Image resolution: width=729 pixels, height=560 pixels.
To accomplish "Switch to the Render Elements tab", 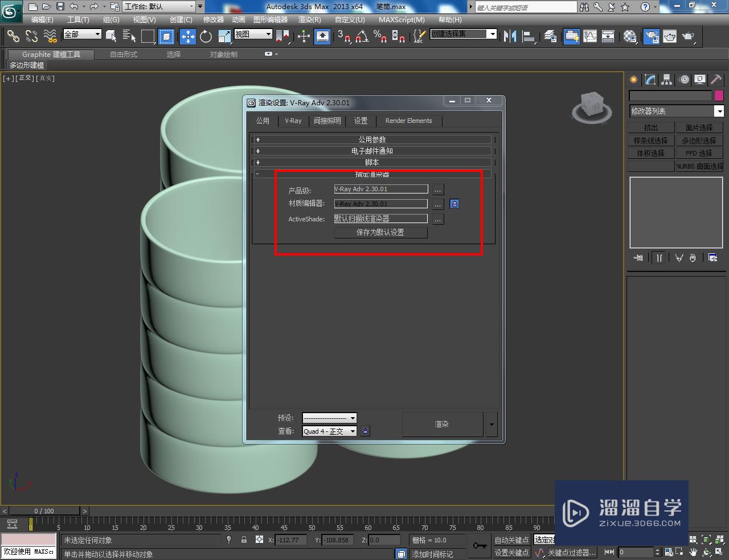I will click(409, 121).
